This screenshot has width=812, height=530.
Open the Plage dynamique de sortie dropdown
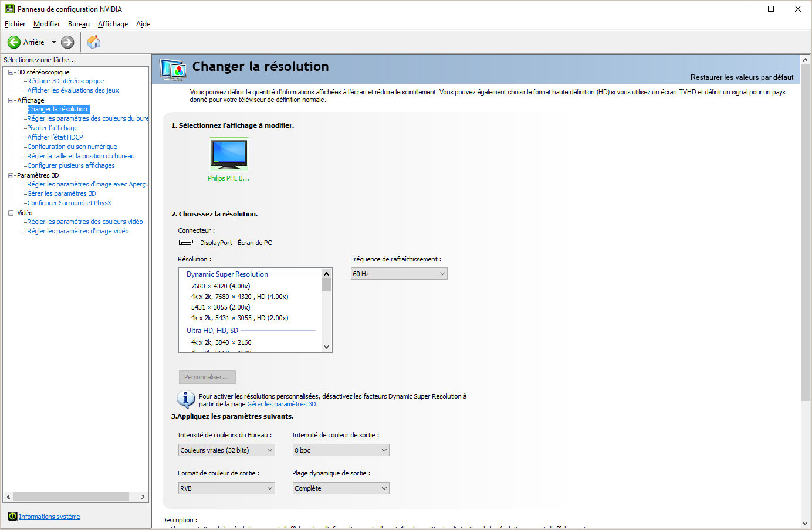(341, 488)
